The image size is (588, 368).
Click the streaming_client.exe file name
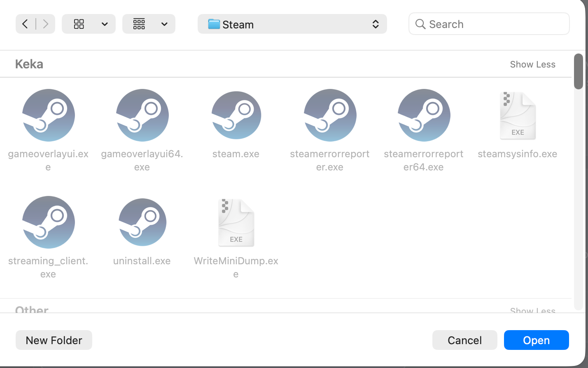coord(49,268)
